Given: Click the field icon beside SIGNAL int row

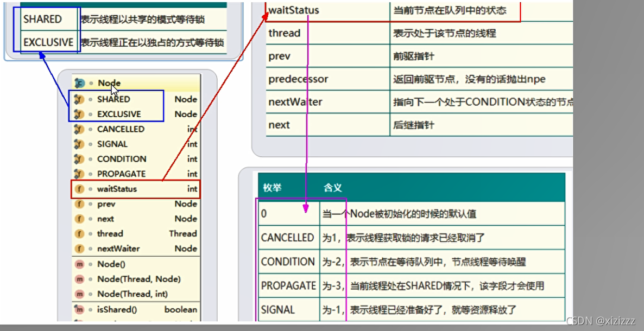Looking at the screenshot, I should pyautogui.click(x=79, y=144).
